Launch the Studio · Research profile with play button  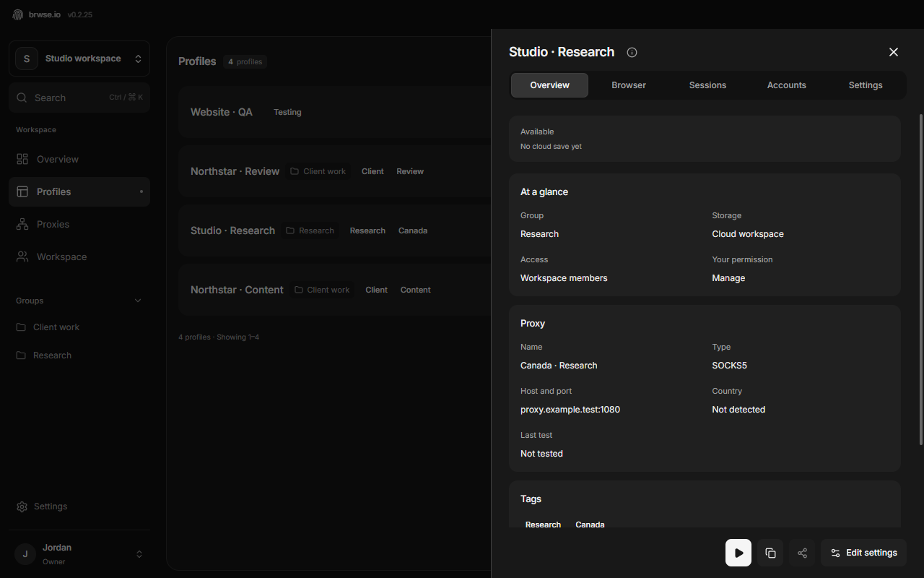738,553
